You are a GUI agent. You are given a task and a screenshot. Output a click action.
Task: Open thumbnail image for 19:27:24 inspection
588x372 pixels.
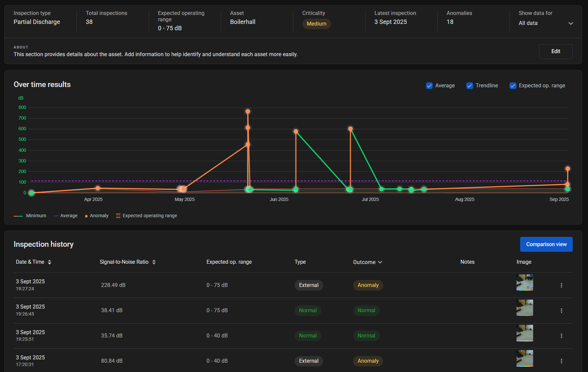[524, 283]
